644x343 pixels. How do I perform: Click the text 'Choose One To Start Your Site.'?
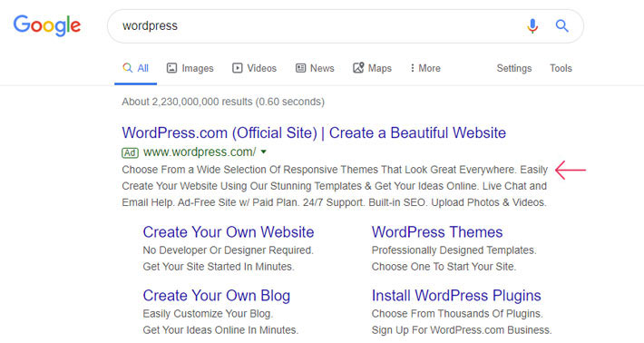[444, 267]
